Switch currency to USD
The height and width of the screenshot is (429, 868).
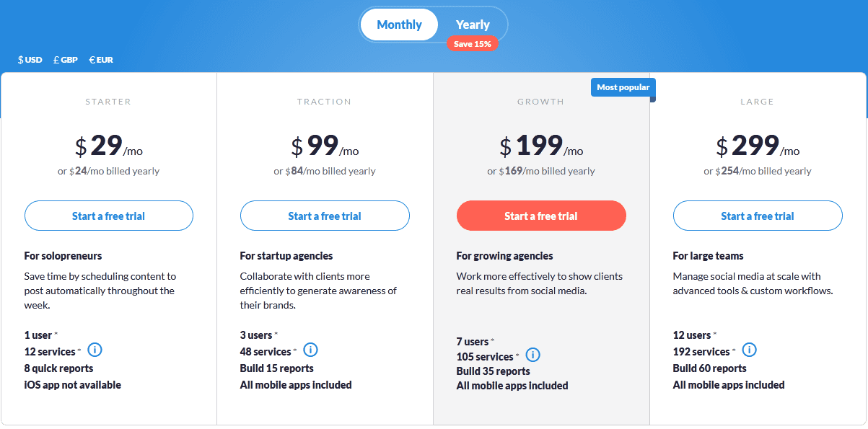(x=30, y=60)
